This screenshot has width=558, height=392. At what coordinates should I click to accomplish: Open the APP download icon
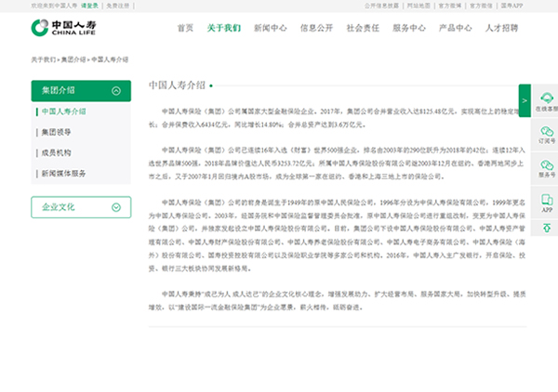546,203
